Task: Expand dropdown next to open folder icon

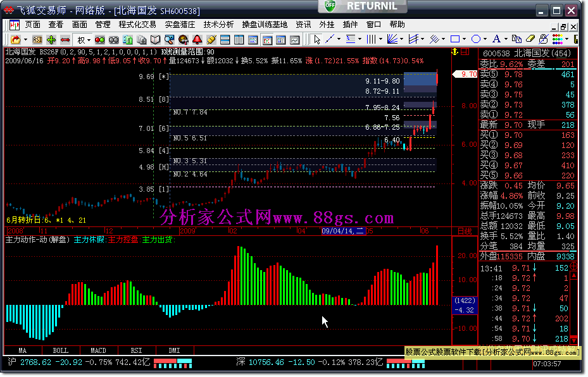Action: [25, 39]
